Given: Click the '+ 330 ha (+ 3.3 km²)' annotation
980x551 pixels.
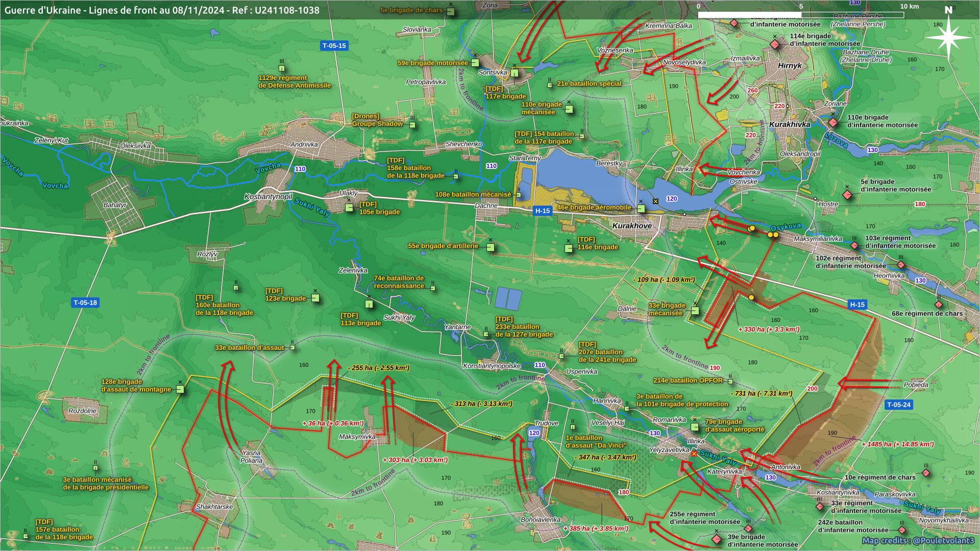Looking at the screenshot, I should pos(769,330).
